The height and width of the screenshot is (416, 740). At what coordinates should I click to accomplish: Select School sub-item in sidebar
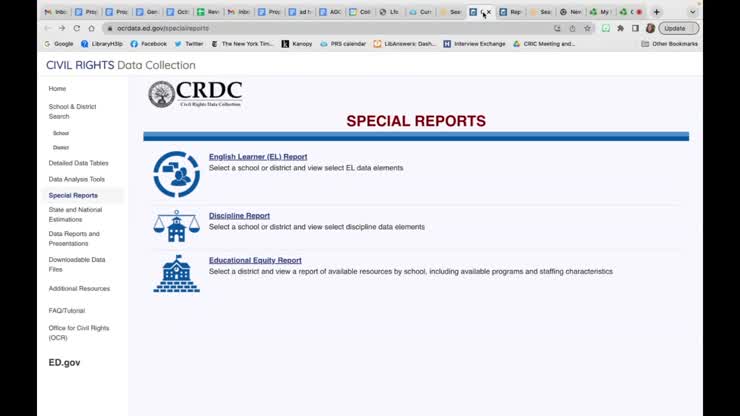(x=61, y=133)
